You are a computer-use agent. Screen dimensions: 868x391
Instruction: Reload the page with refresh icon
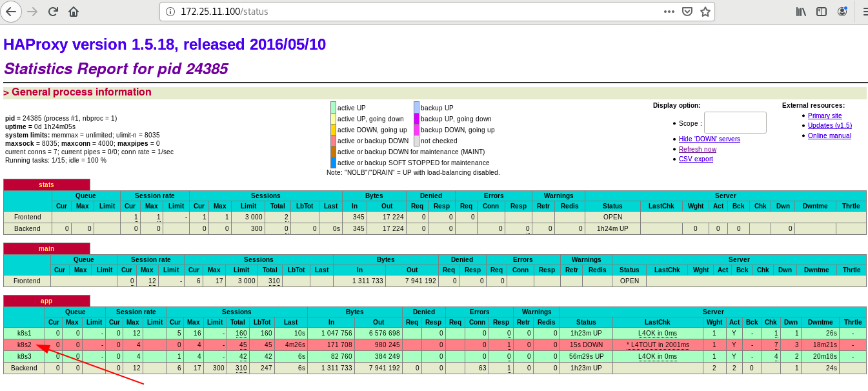coord(53,12)
